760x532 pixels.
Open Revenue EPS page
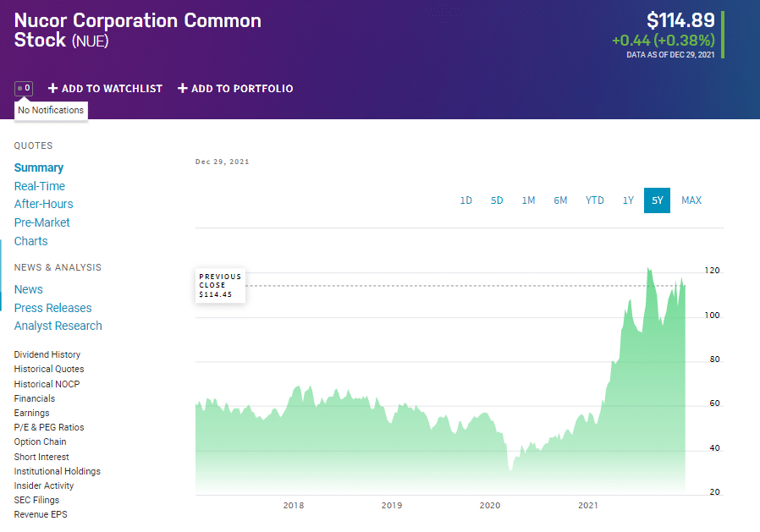point(41,514)
